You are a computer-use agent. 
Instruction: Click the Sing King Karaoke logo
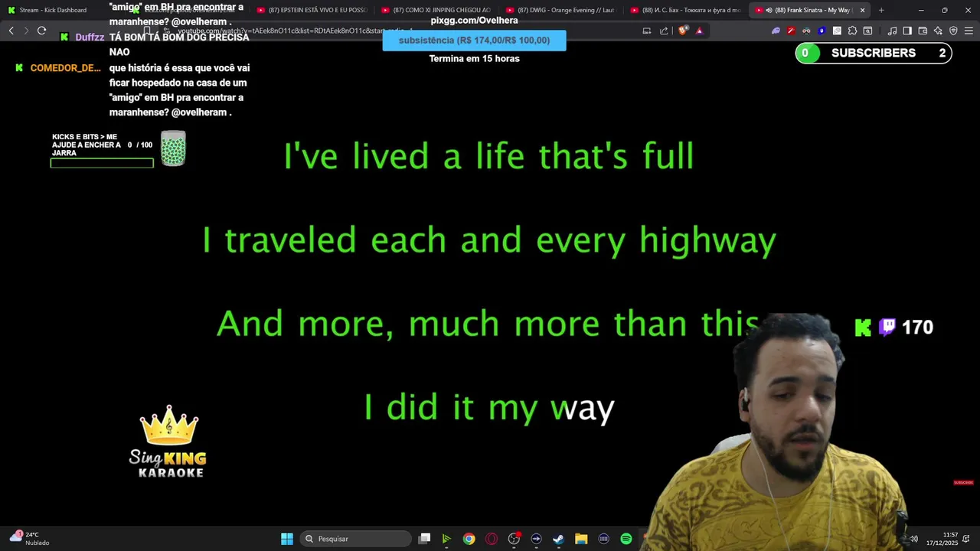168,442
